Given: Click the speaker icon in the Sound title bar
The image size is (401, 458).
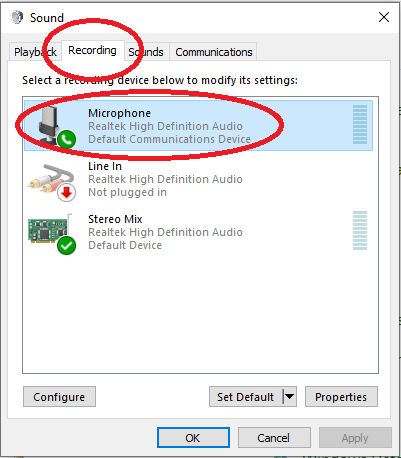Looking at the screenshot, I should coord(17,17).
